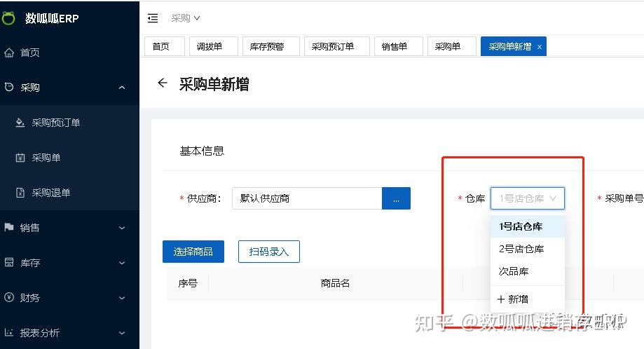
Task: Expand the 库存 sidebar menu
Action: click(x=122, y=263)
